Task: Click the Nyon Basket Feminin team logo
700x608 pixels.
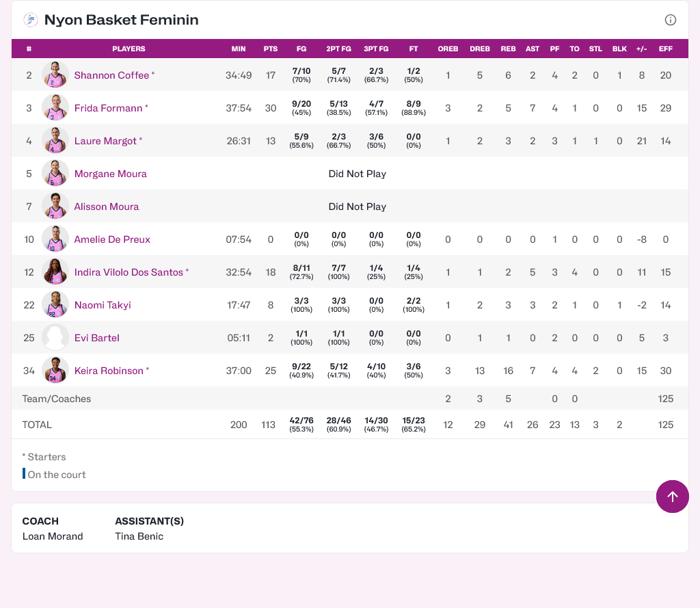Action: [31, 20]
